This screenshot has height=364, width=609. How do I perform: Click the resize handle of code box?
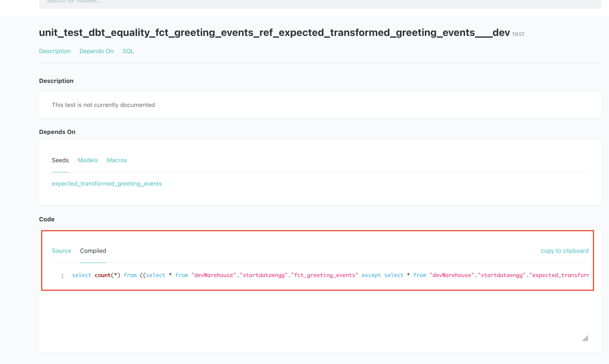(x=585, y=338)
